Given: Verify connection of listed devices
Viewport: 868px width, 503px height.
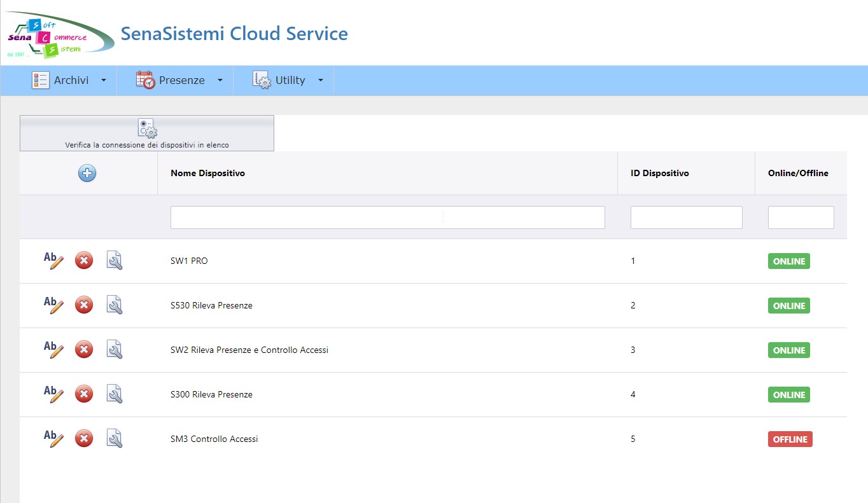Looking at the screenshot, I should [x=147, y=133].
